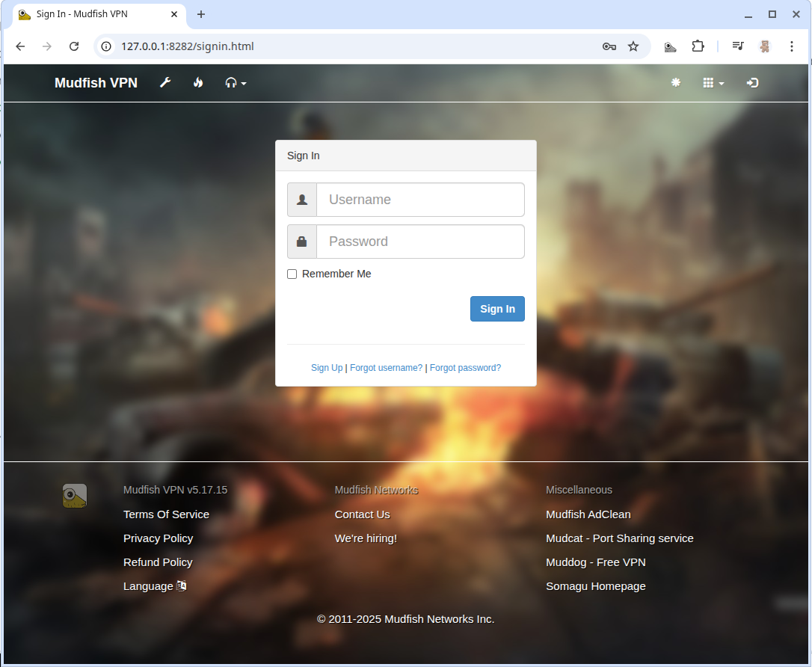Open the Contact Us link
This screenshot has width=812, height=667.
(x=362, y=514)
